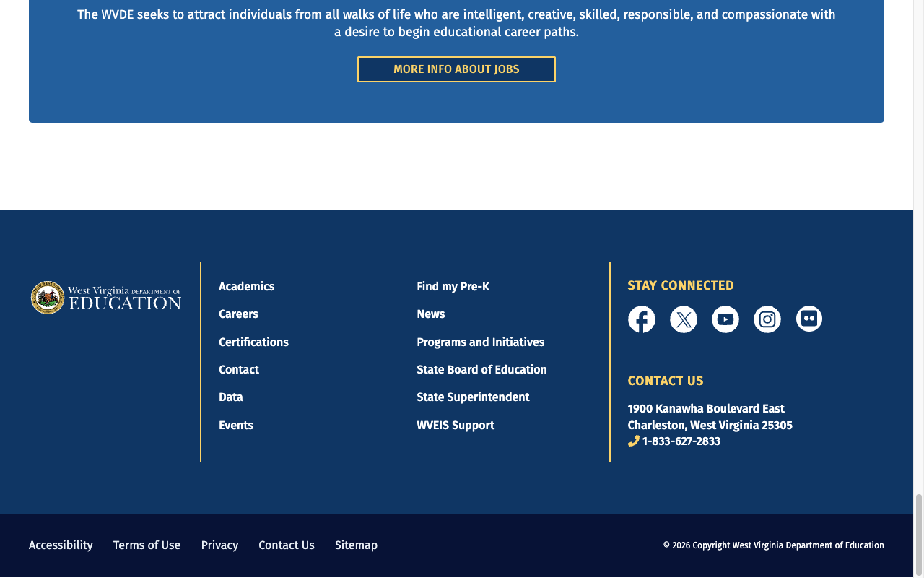The image size is (924, 578).
Task: Open the Certifications footer link
Action: 253,342
